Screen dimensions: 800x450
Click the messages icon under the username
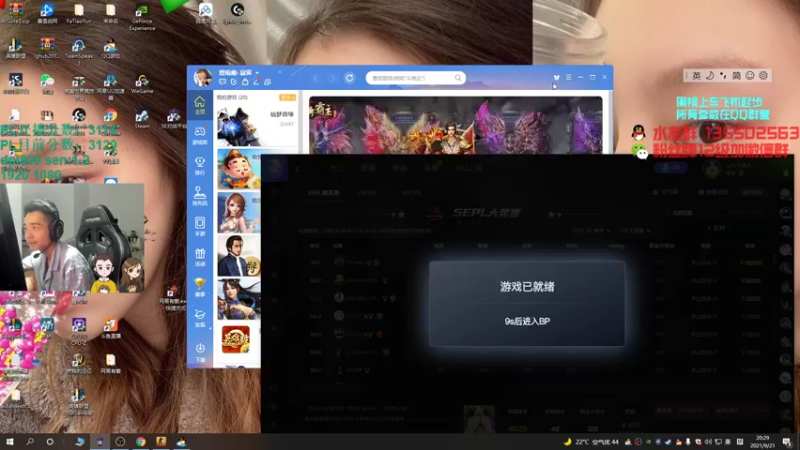[222, 82]
